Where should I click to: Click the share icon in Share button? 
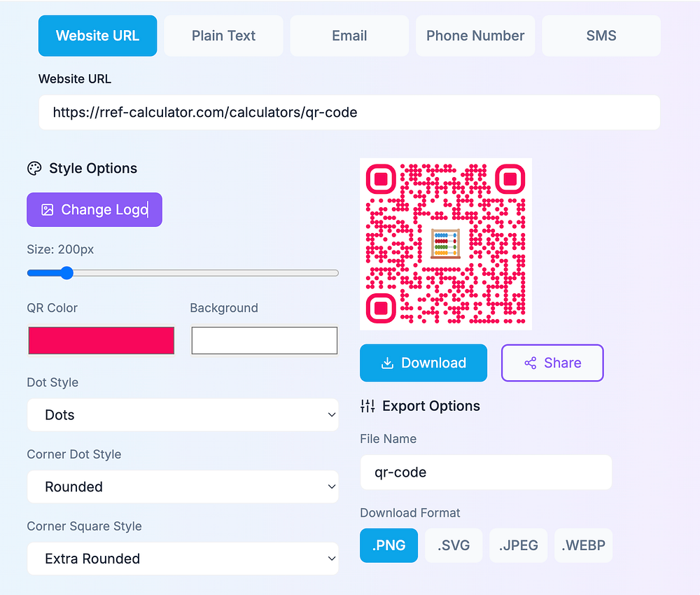[531, 363]
